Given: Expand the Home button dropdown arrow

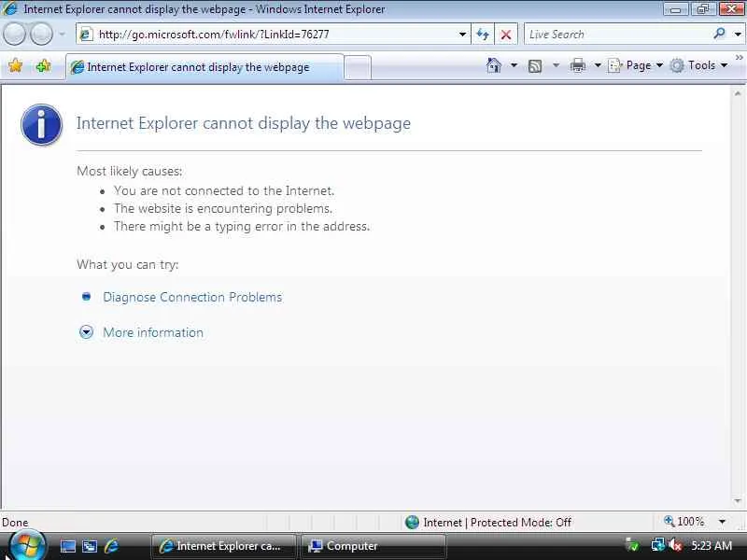Looking at the screenshot, I should pos(514,65).
